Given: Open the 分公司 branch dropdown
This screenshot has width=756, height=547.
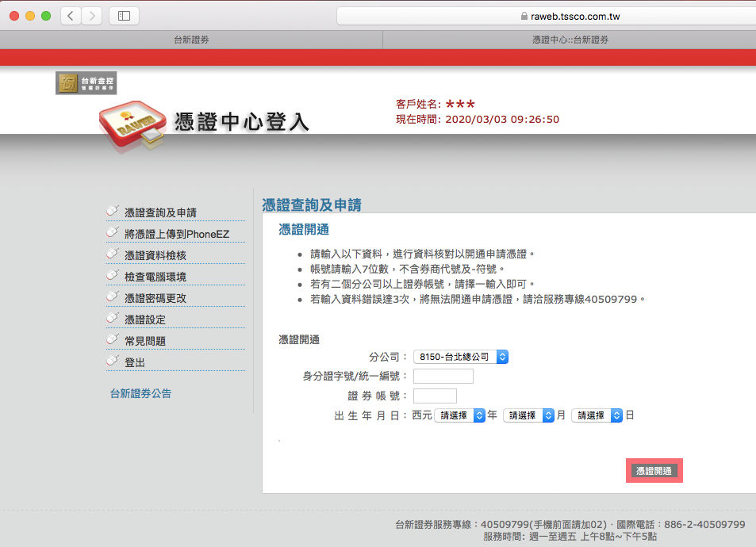Looking at the screenshot, I should (x=460, y=357).
